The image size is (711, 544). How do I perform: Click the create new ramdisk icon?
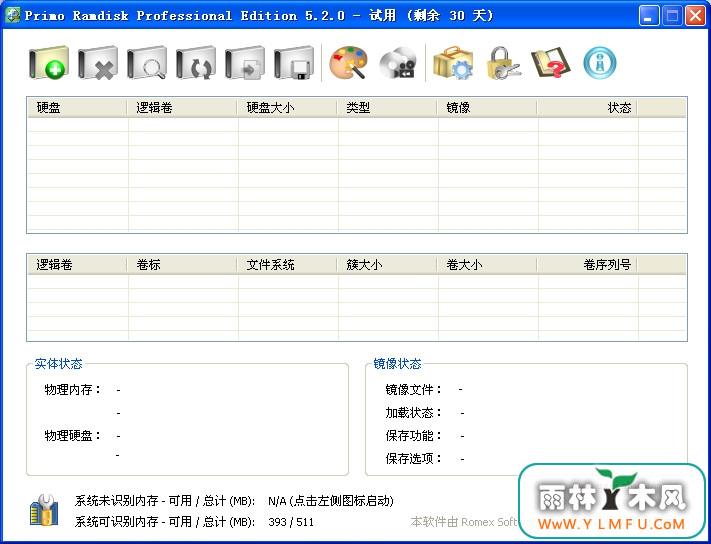(49, 63)
